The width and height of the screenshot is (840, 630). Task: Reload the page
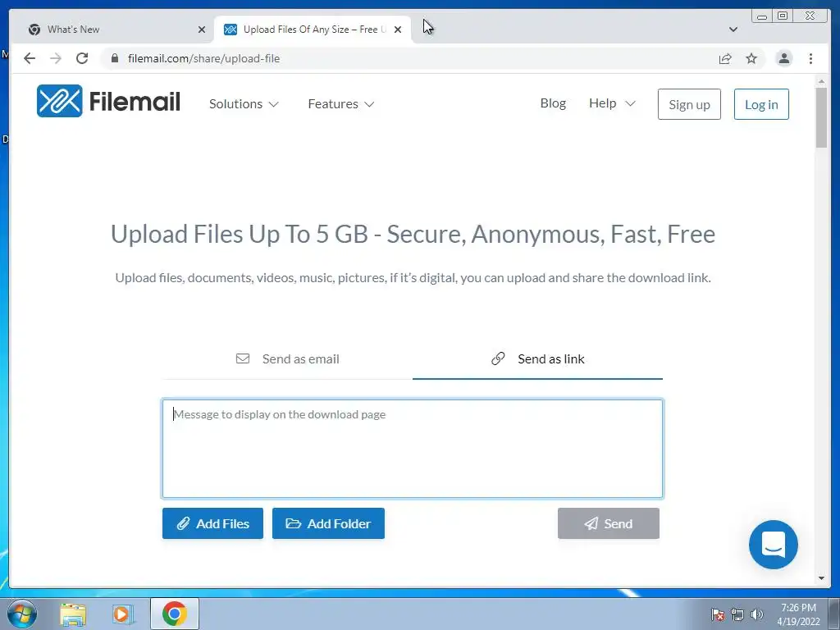82,58
